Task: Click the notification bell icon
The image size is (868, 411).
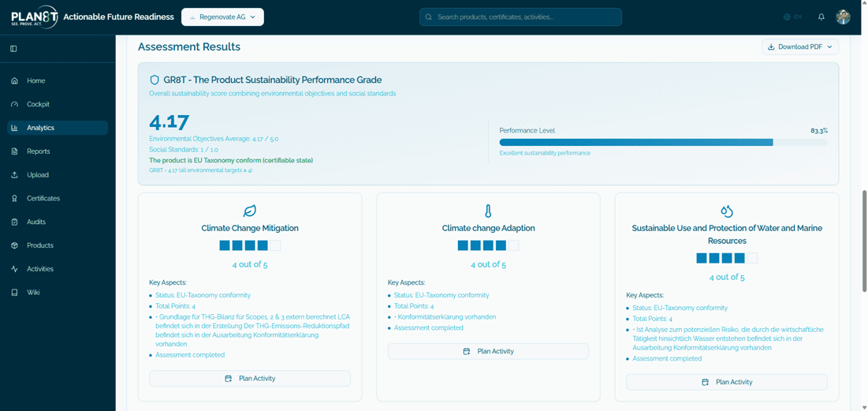Action: click(x=821, y=17)
